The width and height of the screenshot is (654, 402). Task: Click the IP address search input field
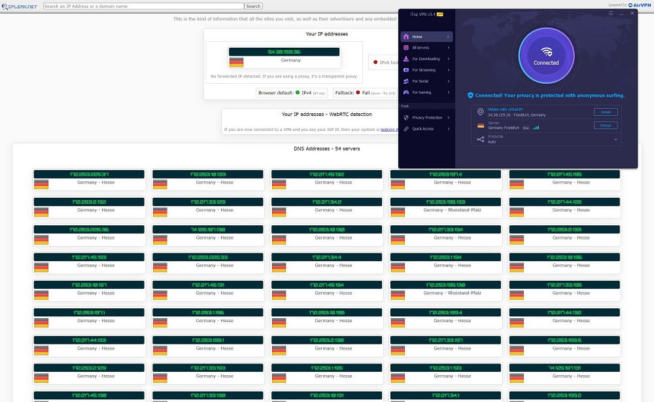click(x=143, y=6)
